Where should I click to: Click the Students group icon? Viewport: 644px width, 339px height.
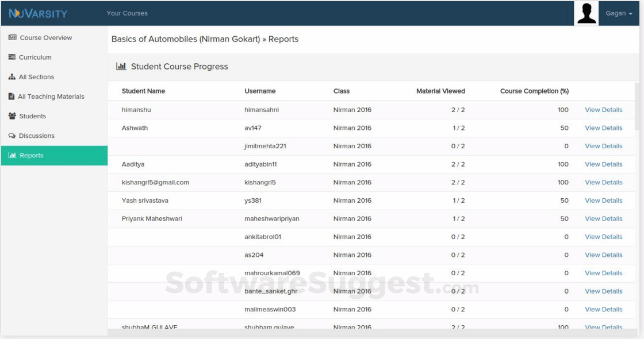tap(12, 116)
